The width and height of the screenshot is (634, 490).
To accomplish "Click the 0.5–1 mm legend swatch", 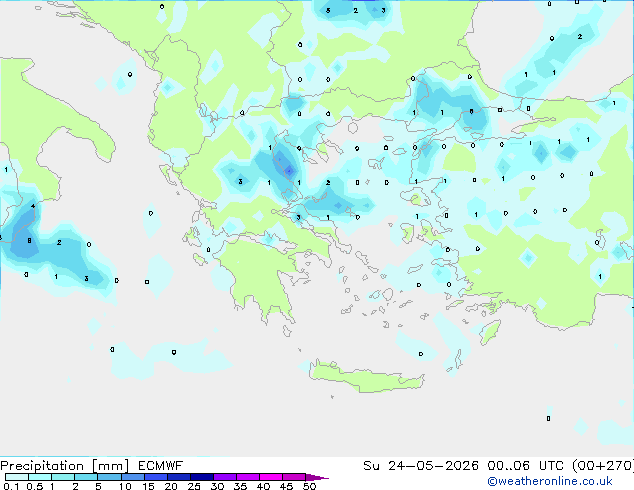I will click(x=40, y=477).
